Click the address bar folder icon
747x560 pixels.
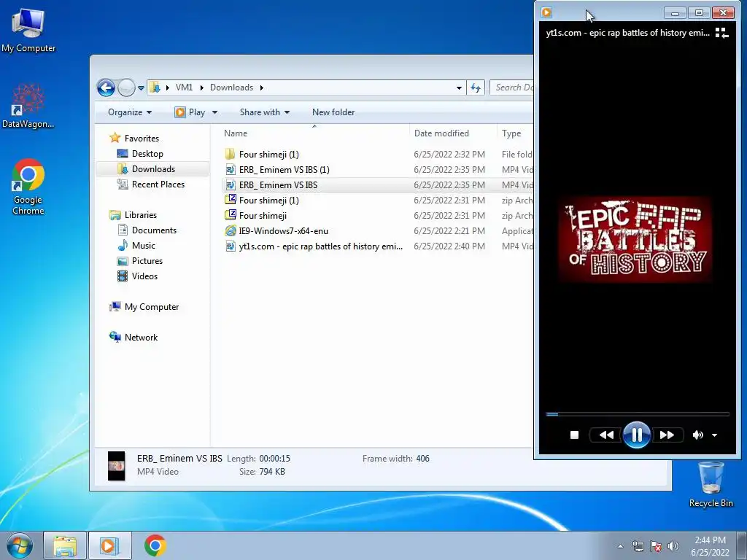click(x=155, y=87)
